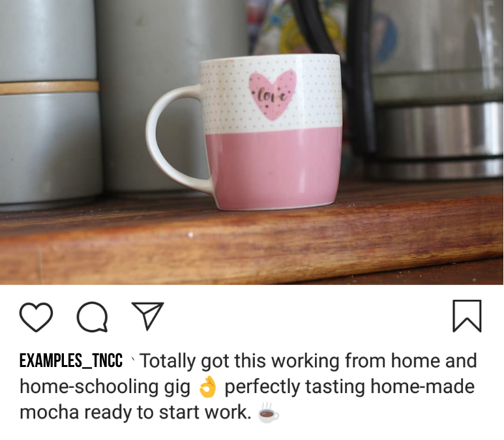Click the wooden shelf in the photo

(x=251, y=238)
